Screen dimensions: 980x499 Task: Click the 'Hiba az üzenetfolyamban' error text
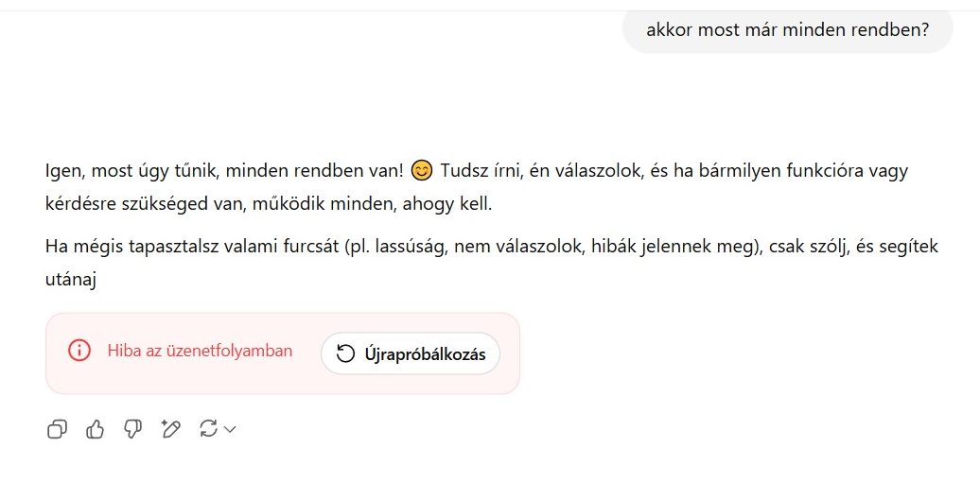tap(200, 351)
